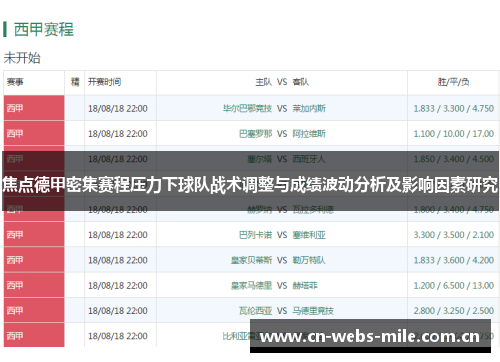Click the kickoff time in the 巴塞罗那 row
The height and width of the screenshot is (362, 500).
[118, 134]
